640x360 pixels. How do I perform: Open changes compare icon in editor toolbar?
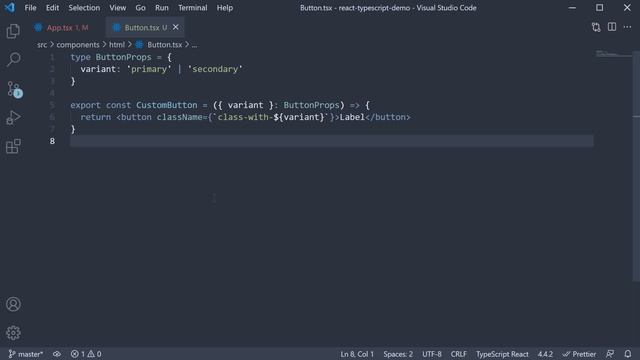point(596,27)
